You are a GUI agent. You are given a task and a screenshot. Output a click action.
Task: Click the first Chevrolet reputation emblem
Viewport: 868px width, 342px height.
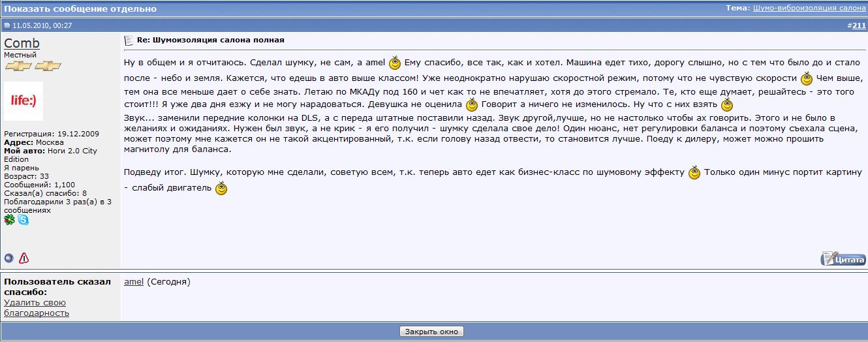(18, 66)
